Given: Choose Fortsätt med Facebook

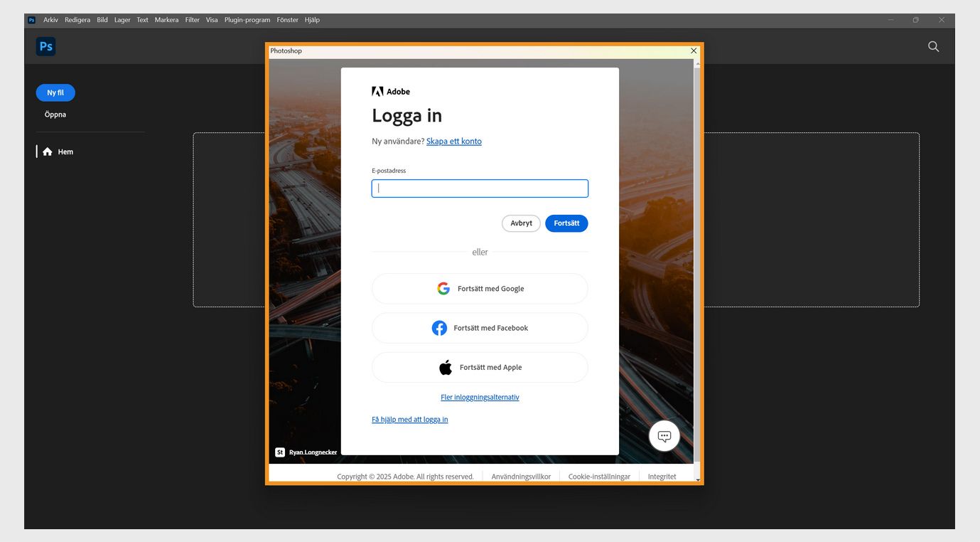Looking at the screenshot, I should pyautogui.click(x=480, y=328).
